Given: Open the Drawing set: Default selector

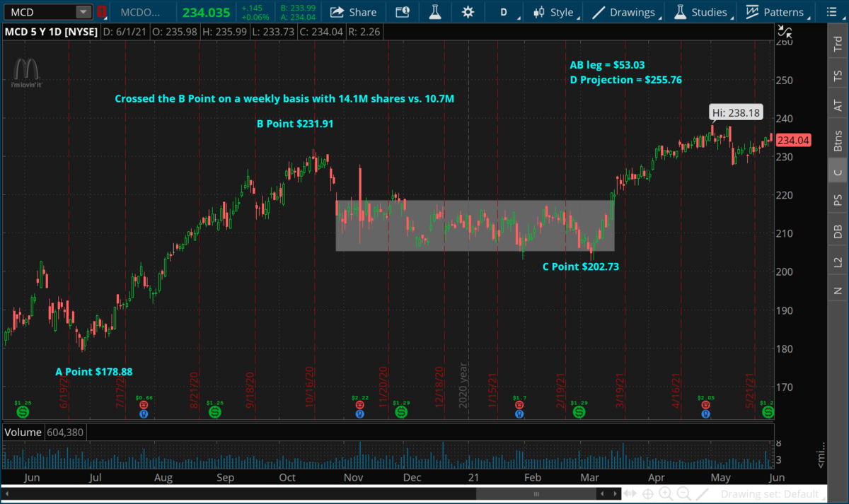Looking at the screenshot, I should click(x=770, y=494).
